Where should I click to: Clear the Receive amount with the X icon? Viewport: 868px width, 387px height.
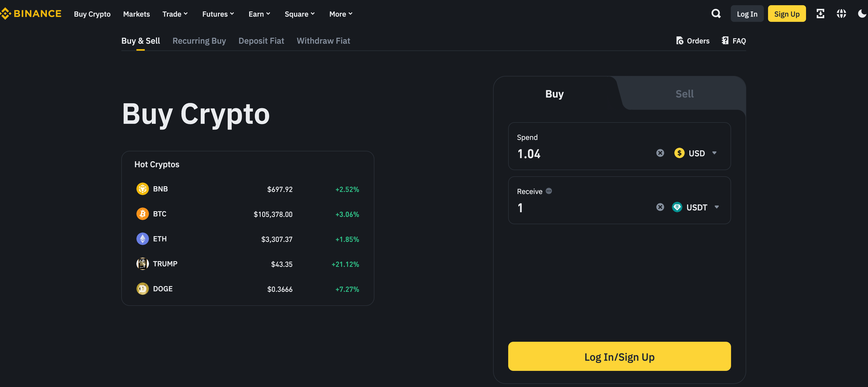tap(660, 207)
